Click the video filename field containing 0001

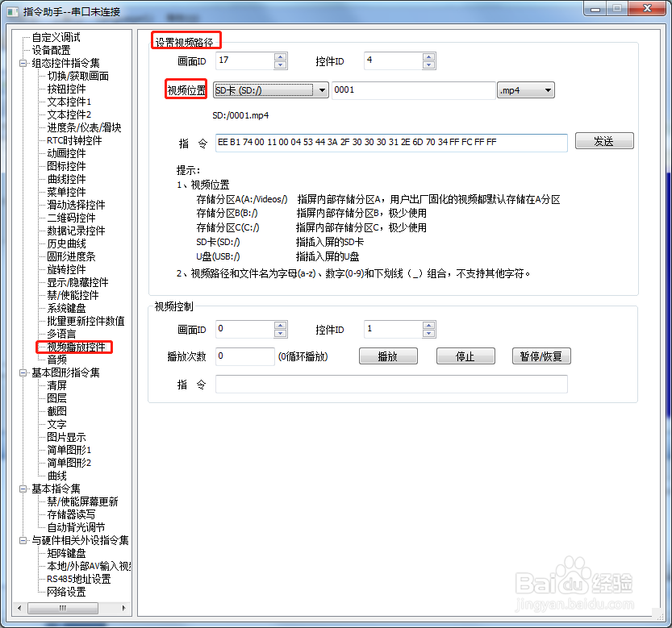[414, 90]
